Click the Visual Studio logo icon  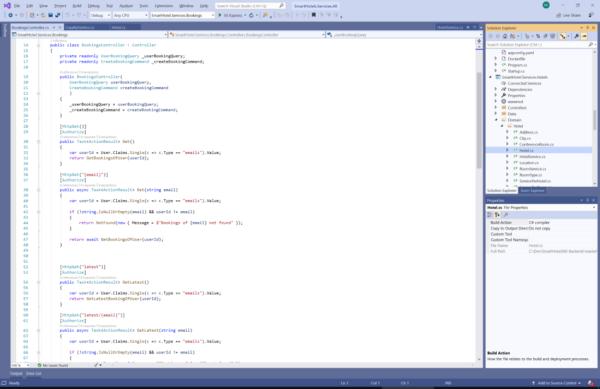pyautogui.click(x=7, y=6)
